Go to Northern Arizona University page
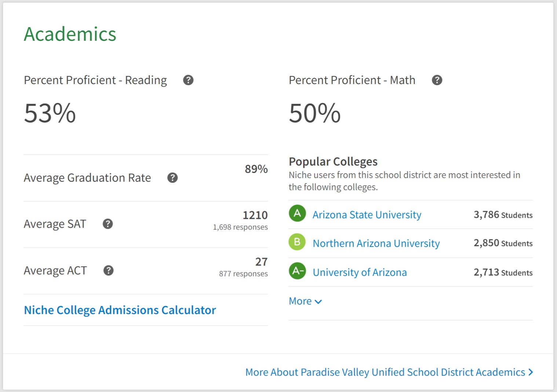Viewport: 557px width, 392px height. coord(376,243)
